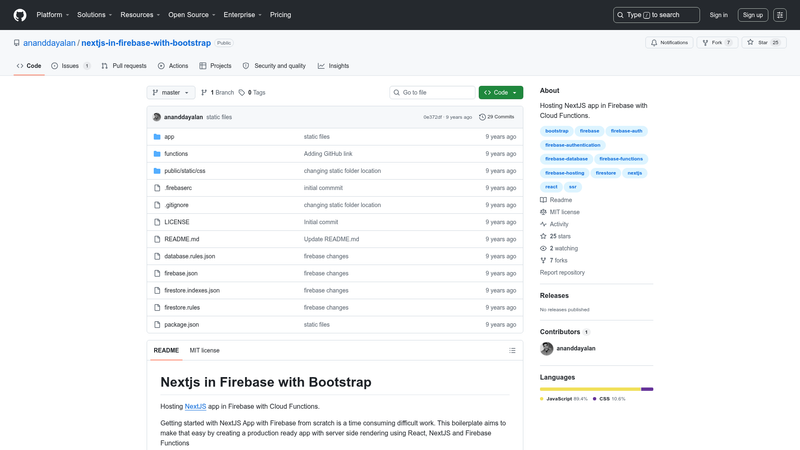The width and height of the screenshot is (800, 450).
Task: Click the branch icon beside 1 Branch
Action: tap(204, 92)
